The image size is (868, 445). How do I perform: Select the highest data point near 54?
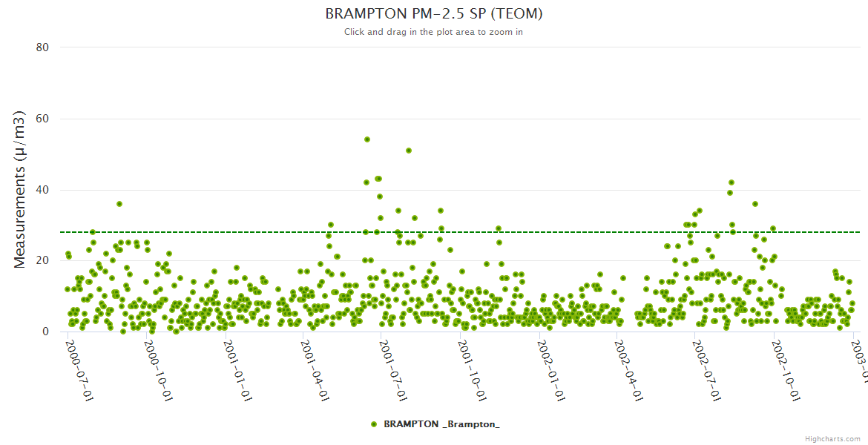367,139
